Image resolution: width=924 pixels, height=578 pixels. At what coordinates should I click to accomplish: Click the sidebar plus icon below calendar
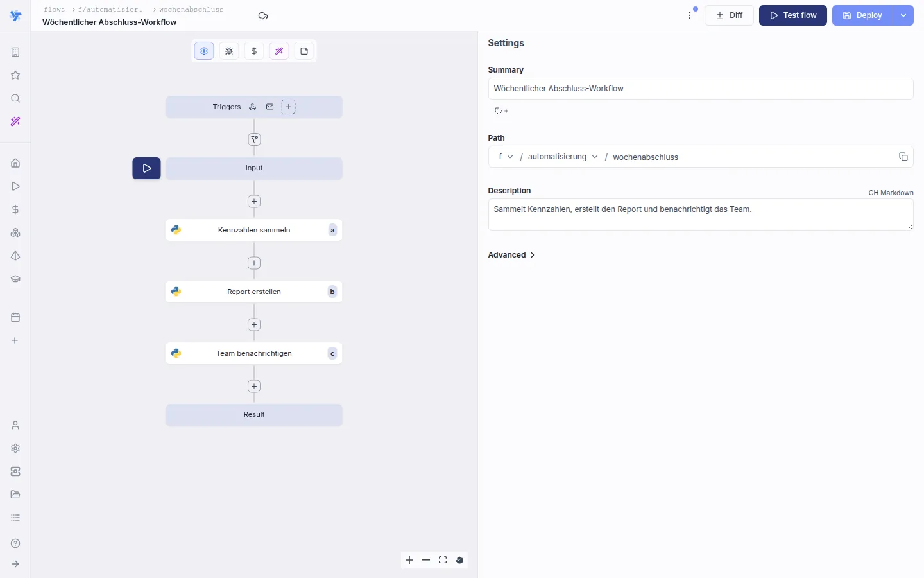click(x=15, y=340)
